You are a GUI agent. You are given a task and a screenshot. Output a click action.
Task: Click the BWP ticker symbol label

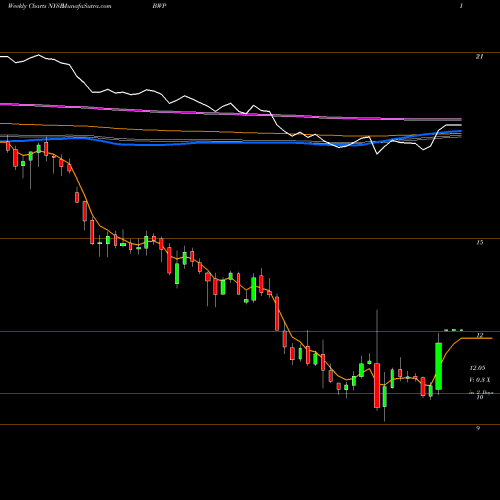tap(159, 6)
